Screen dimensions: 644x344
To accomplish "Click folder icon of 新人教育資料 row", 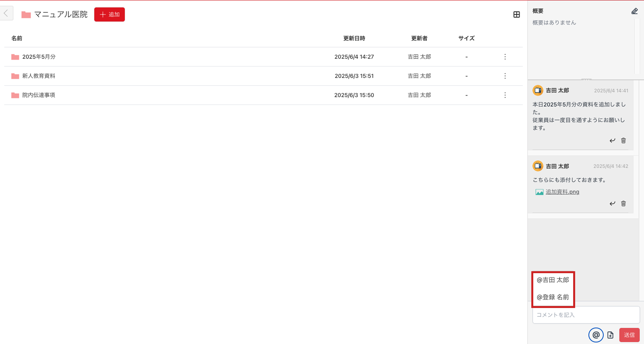I will point(15,76).
